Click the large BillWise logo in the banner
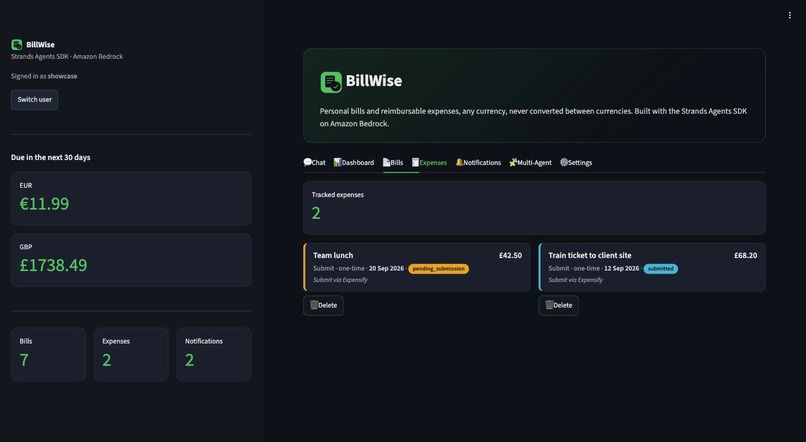The height and width of the screenshot is (442, 806). (331, 82)
